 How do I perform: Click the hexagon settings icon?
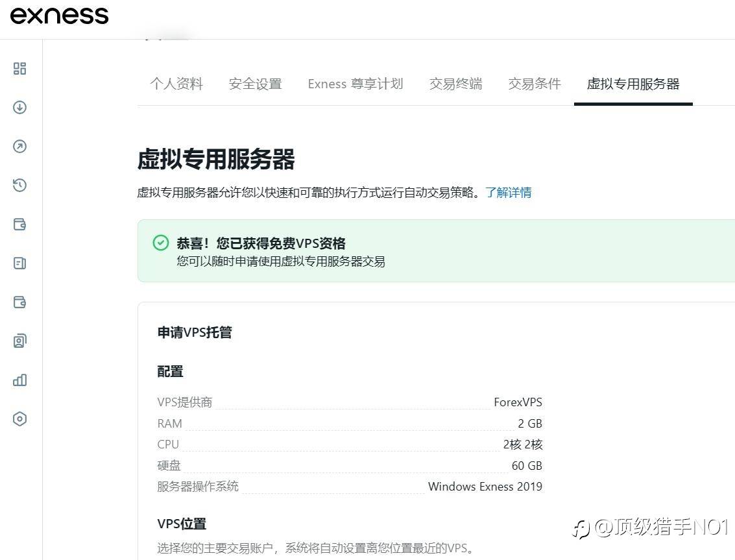coord(19,419)
